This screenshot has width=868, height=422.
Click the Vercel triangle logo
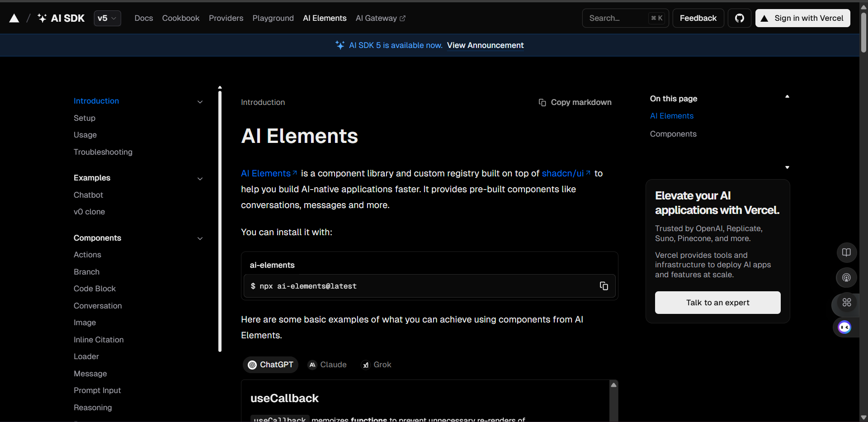(x=14, y=18)
